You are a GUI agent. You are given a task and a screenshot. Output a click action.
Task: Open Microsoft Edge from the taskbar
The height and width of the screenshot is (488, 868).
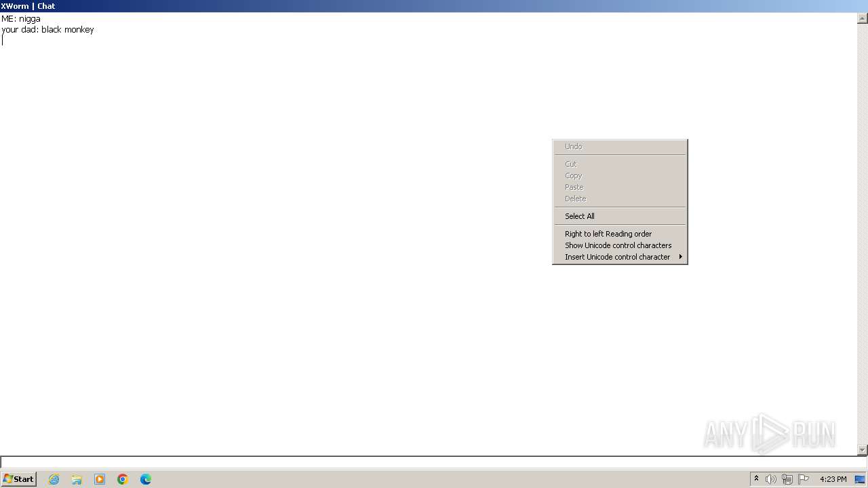click(x=146, y=479)
